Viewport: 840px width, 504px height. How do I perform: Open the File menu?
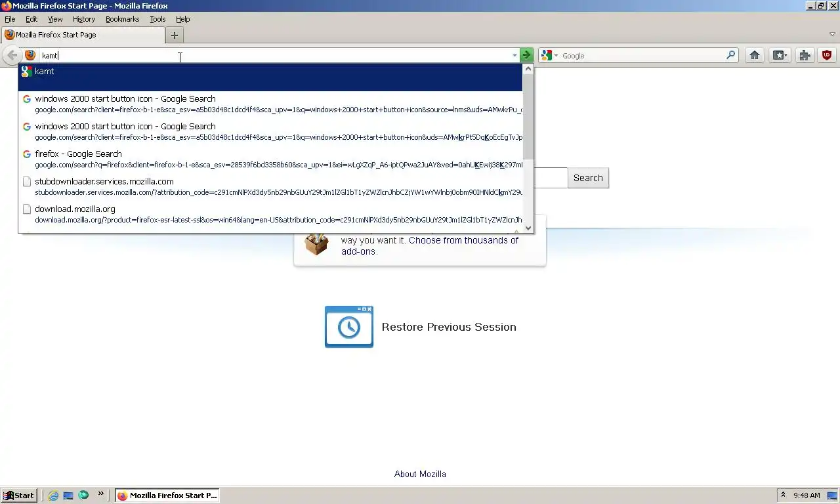pos(10,19)
